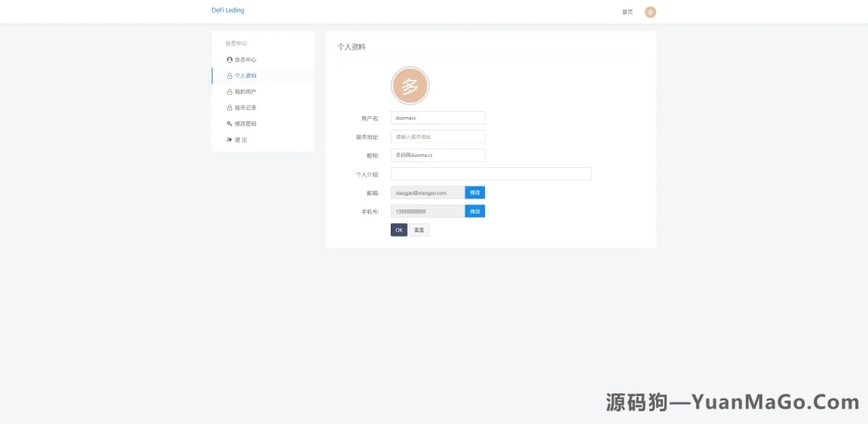Click the sign-out icon for 退出

pyautogui.click(x=230, y=140)
